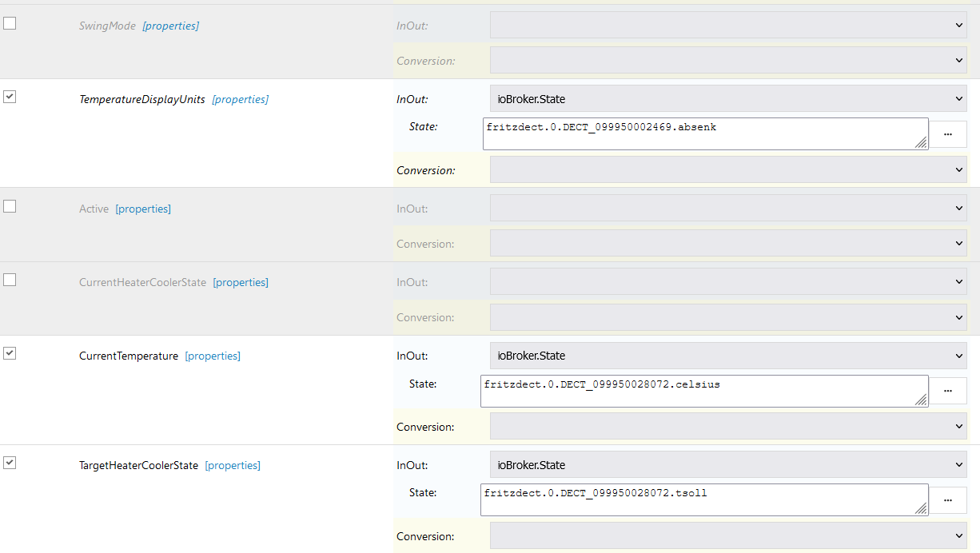
Task: Open CurrentTemperature properties link
Action: coord(213,356)
